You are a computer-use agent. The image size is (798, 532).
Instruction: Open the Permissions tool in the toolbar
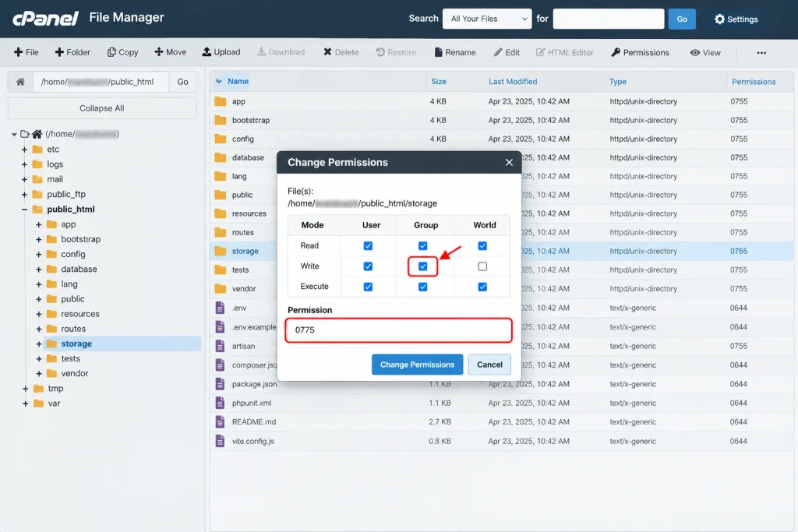[x=640, y=52]
